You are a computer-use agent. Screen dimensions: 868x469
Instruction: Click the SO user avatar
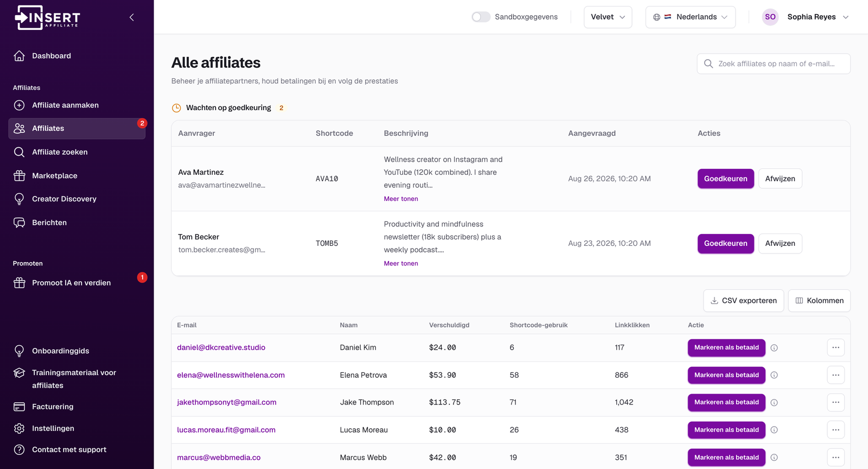coord(770,17)
